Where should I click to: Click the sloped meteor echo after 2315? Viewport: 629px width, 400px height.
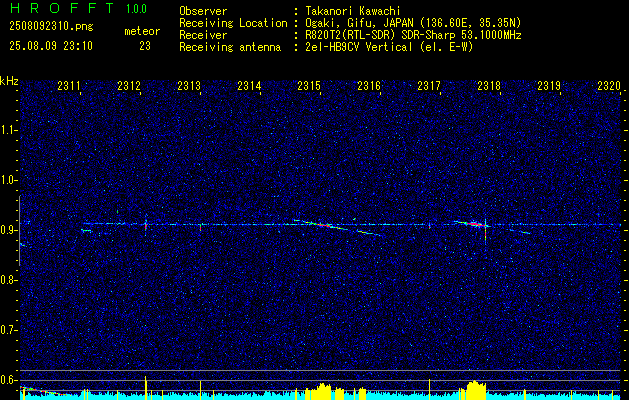tap(337, 227)
